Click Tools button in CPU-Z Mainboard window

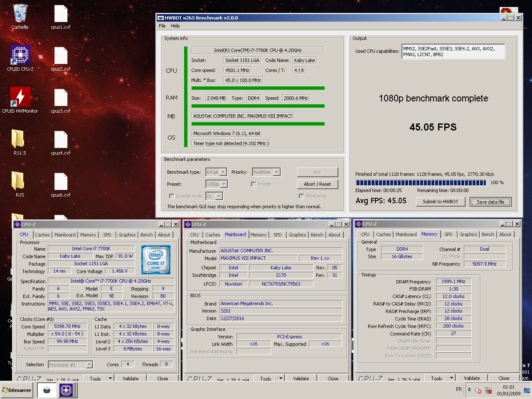[x=266, y=378]
